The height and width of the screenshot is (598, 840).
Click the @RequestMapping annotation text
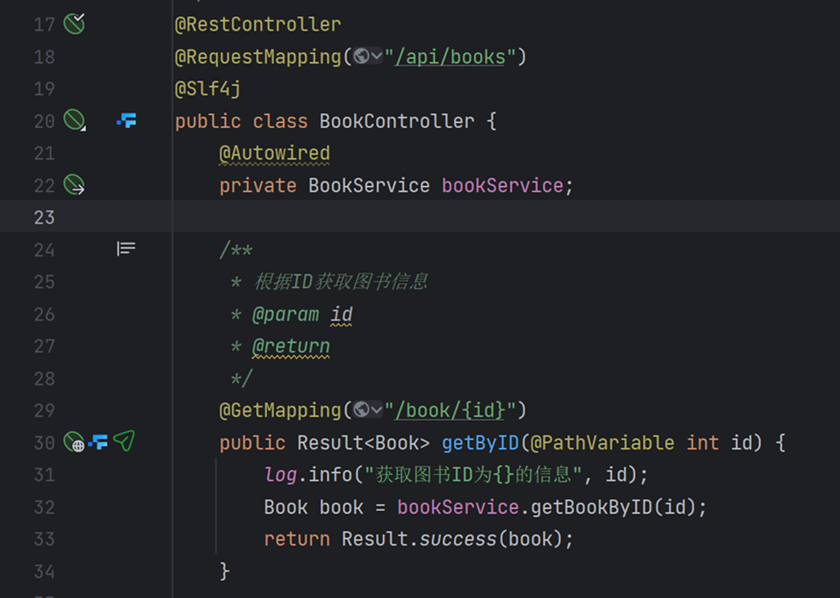(258, 57)
